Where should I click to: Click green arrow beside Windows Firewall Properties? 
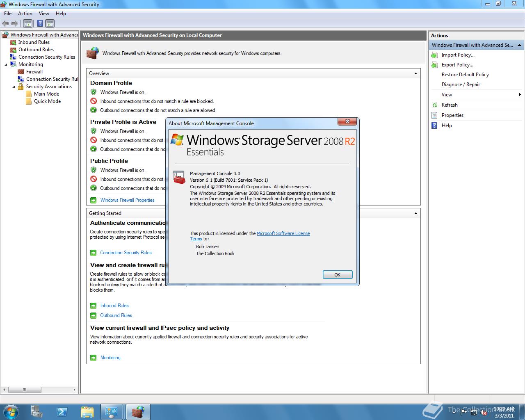click(93, 200)
